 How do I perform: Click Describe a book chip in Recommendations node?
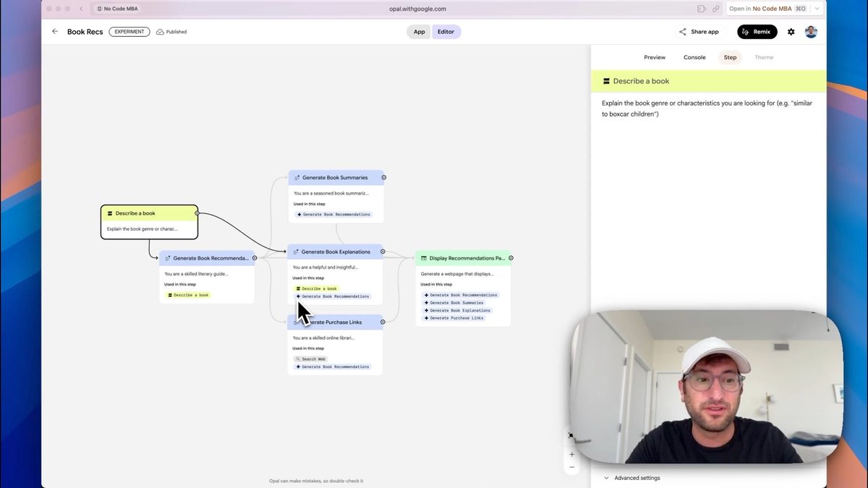click(188, 295)
